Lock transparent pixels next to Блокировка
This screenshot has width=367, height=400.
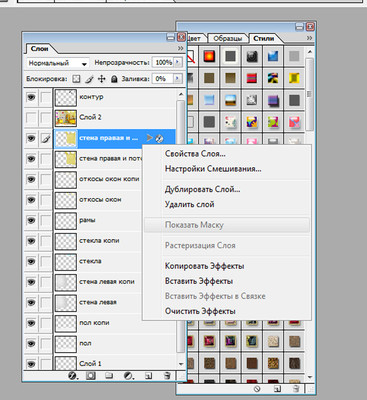(x=77, y=79)
